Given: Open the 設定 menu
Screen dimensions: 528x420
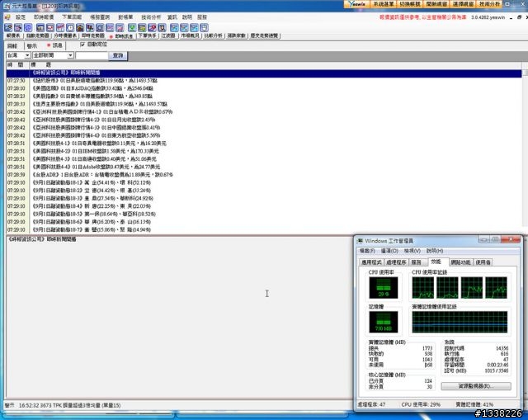Looking at the screenshot, I should (21, 17).
